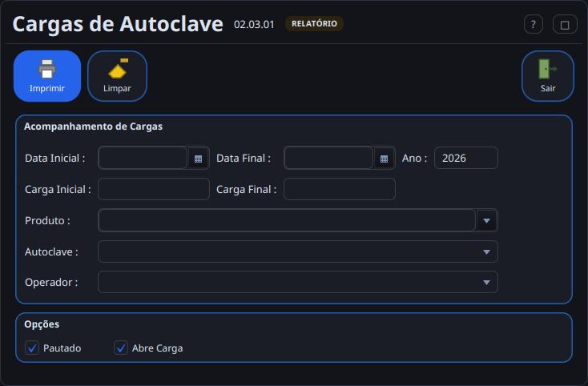Open the Autoclave dropdown list
588x386 pixels.
(x=298, y=251)
